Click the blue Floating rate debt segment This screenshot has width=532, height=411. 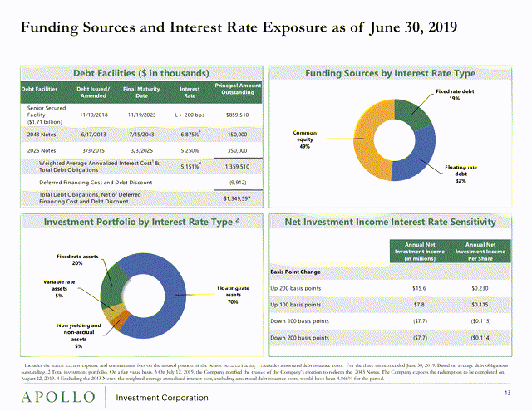pyautogui.click(x=418, y=159)
